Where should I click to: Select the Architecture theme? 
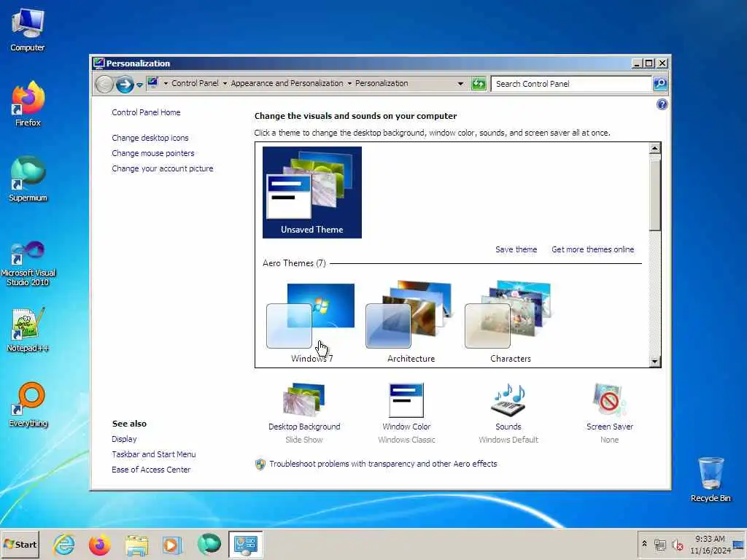(x=411, y=322)
